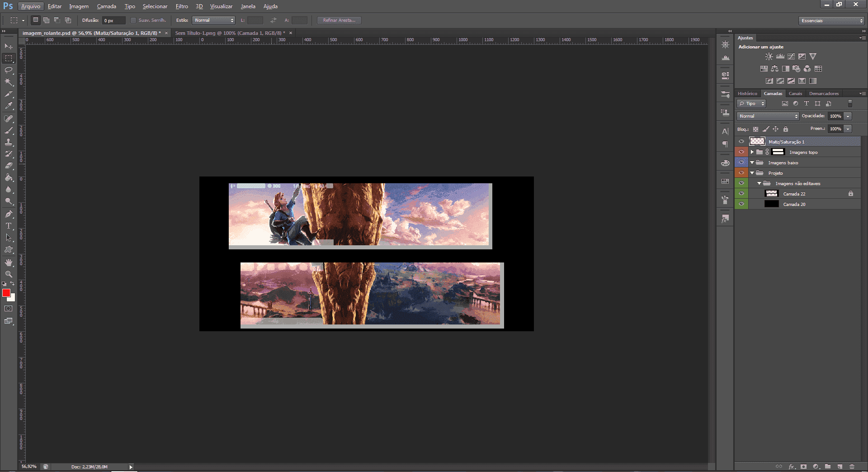Add a Brightness/Contrast adjustment

coord(769,57)
